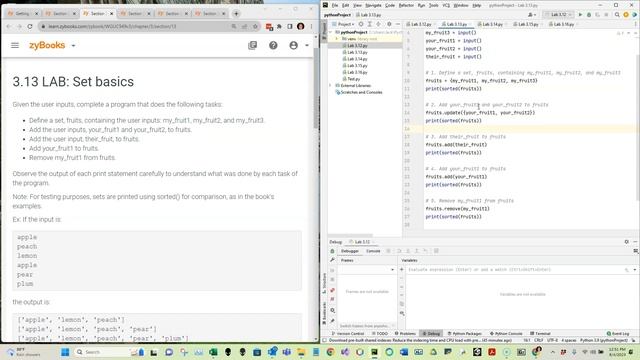Viewport: 640px width, 360px height.
Task: Open the run configuration dropdown Lab 3.12
Action: click(559, 15)
